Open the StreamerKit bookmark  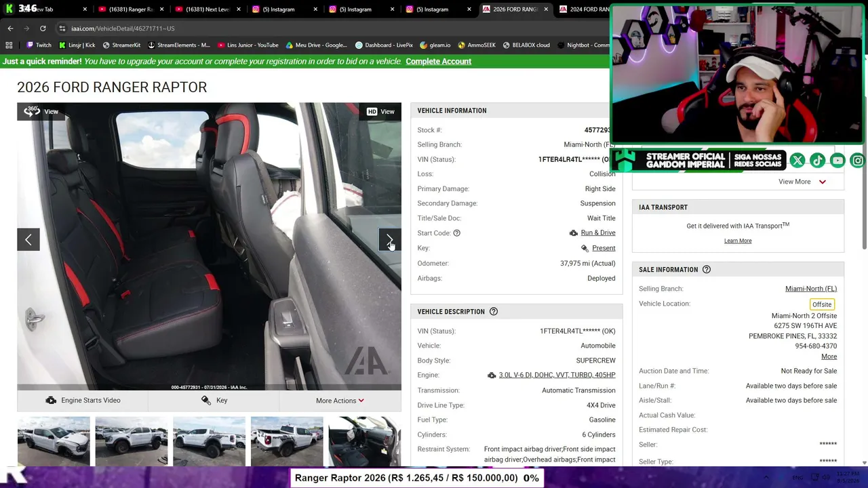(x=121, y=45)
